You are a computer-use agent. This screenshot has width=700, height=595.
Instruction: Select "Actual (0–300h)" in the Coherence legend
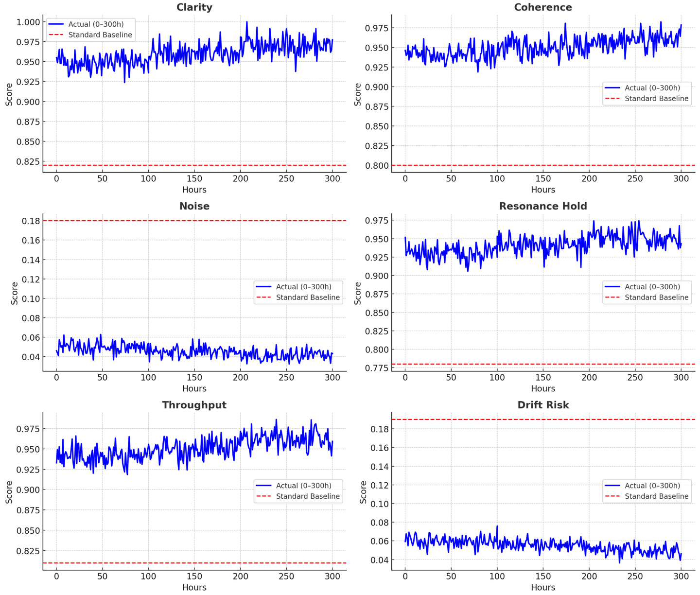652,88
